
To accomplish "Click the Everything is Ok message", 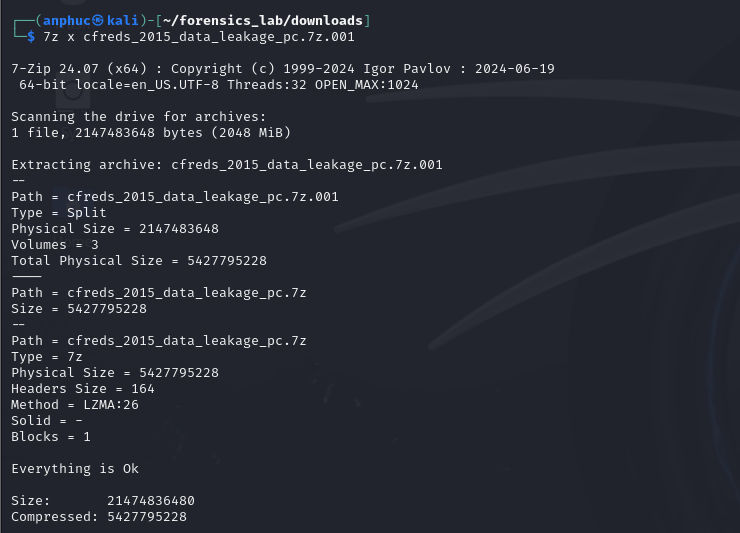I will [x=75, y=469].
